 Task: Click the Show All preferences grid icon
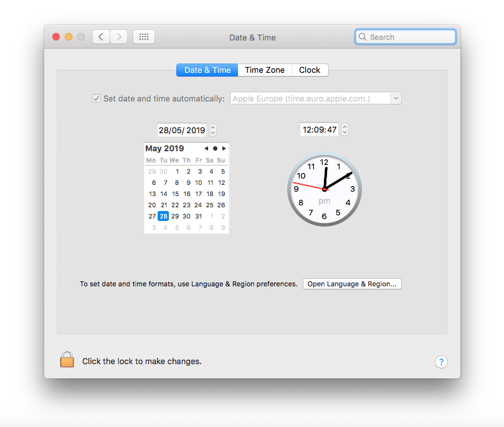[x=143, y=36]
